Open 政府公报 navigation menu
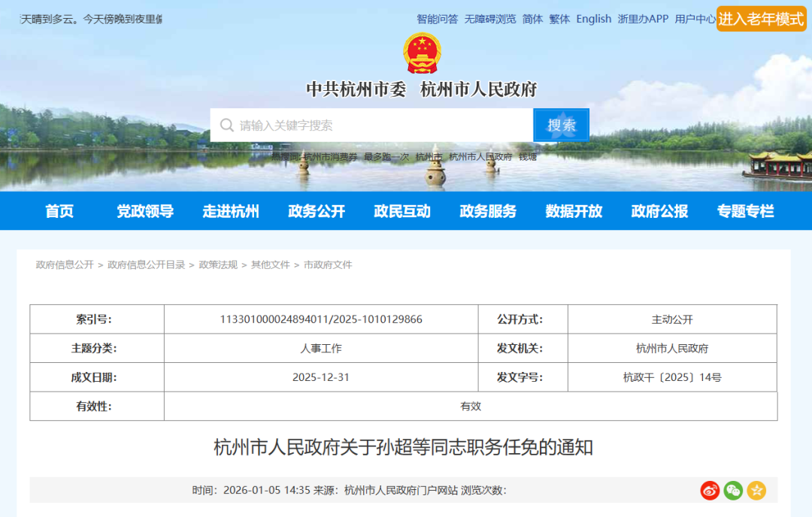The width and height of the screenshot is (812, 517). tap(659, 211)
